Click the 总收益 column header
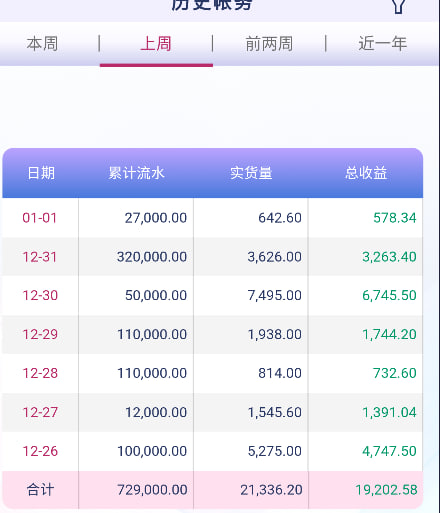The height and width of the screenshot is (513, 440). pos(366,173)
